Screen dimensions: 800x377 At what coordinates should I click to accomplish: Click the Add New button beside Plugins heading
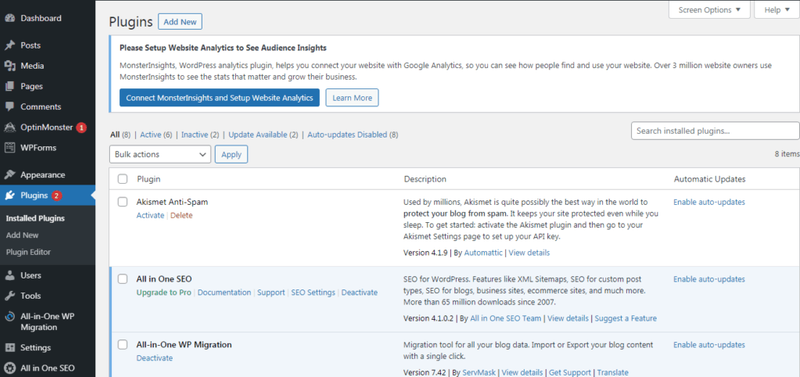coord(180,22)
